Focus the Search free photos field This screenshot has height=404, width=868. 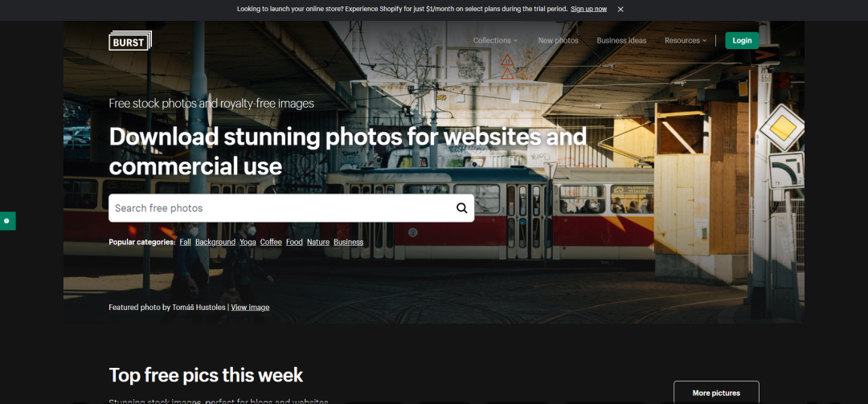tap(282, 208)
